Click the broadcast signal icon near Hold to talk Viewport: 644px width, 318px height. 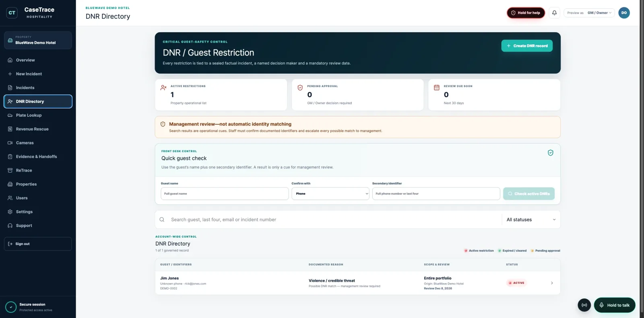coord(584,305)
